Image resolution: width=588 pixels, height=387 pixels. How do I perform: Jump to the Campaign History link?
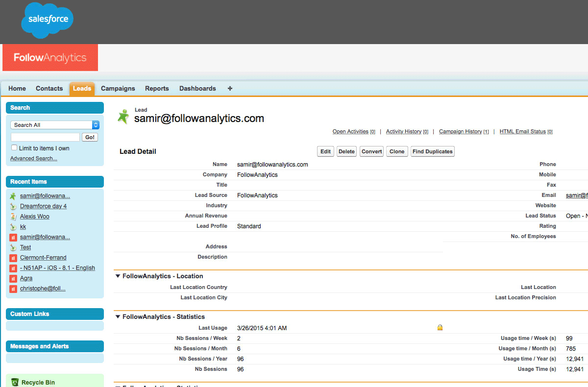tap(460, 132)
